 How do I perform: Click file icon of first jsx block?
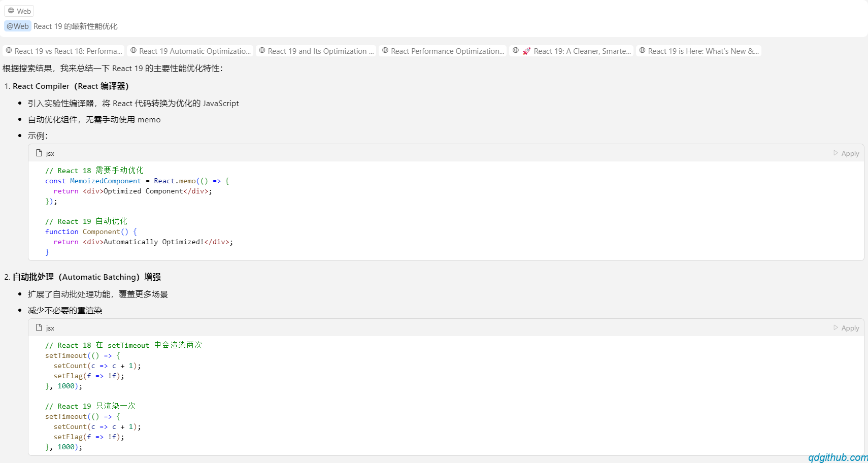[39, 153]
